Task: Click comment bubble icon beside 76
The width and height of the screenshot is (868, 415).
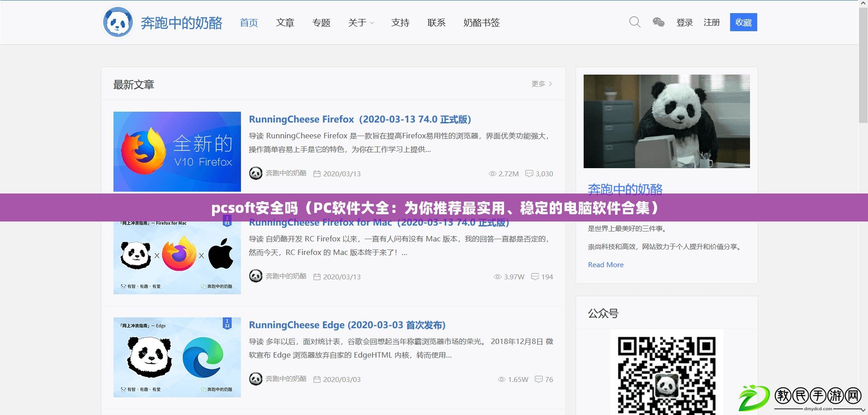Action: coord(539,379)
